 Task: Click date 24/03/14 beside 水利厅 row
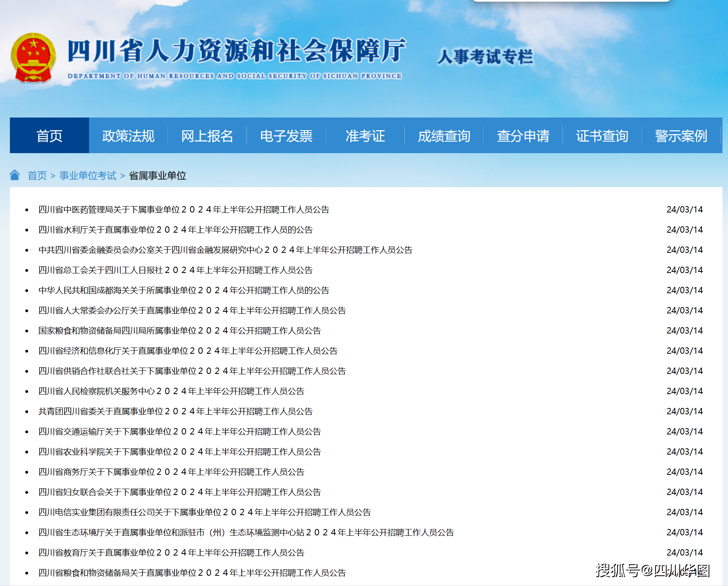pos(684,229)
